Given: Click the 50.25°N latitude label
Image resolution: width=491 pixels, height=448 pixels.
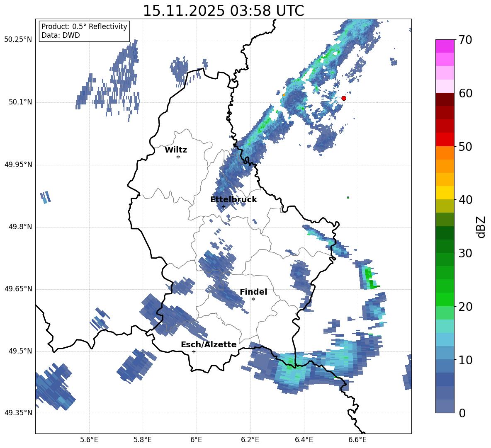Looking at the screenshot, I should pyautogui.click(x=18, y=40).
